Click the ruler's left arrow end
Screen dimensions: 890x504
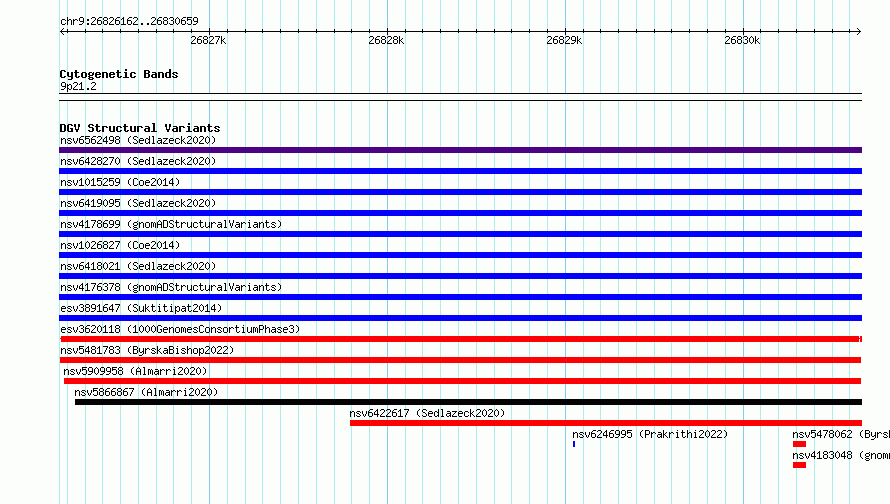click(63, 31)
